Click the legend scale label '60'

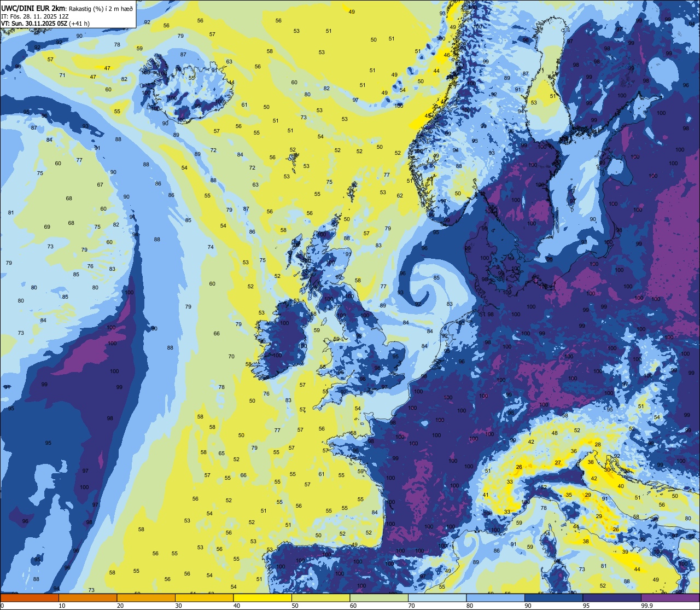[353, 606]
